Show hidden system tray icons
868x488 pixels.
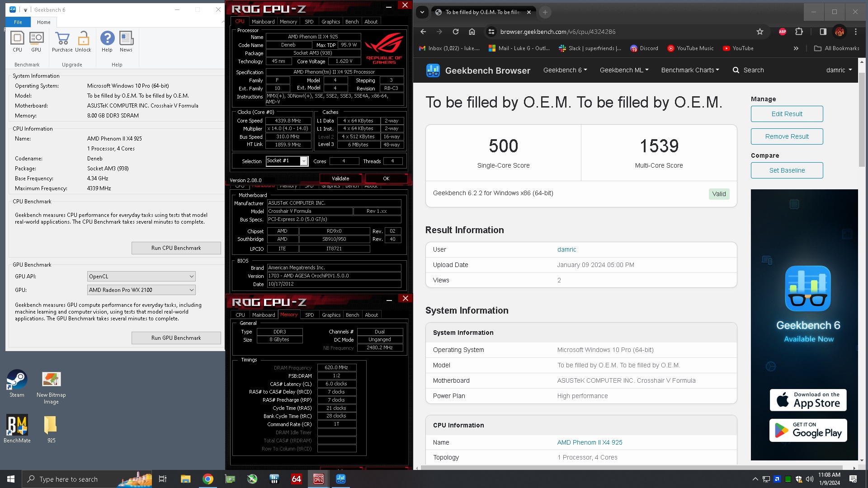(x=755, y=479)
